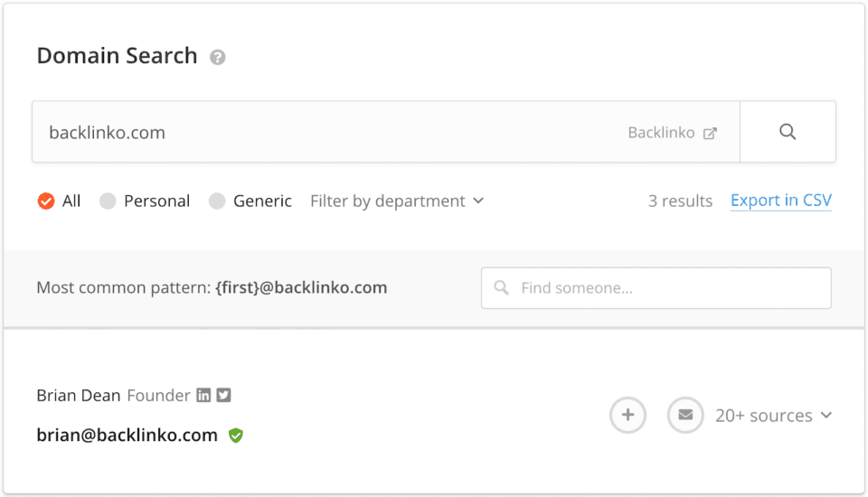Click the envelope email icon
Screen dimensions: 868x497
pyautogui.click(x=685, y=416)
